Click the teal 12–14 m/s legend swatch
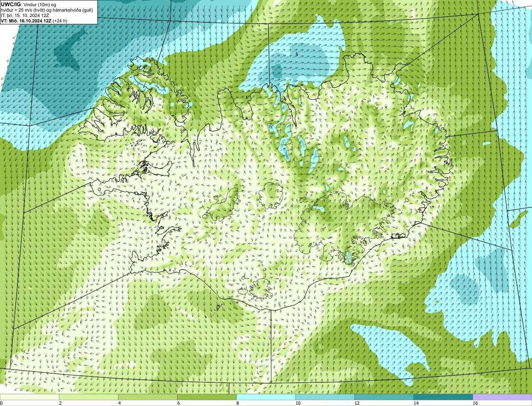Screen dimensions: 532x406 [x=384, y=397]
